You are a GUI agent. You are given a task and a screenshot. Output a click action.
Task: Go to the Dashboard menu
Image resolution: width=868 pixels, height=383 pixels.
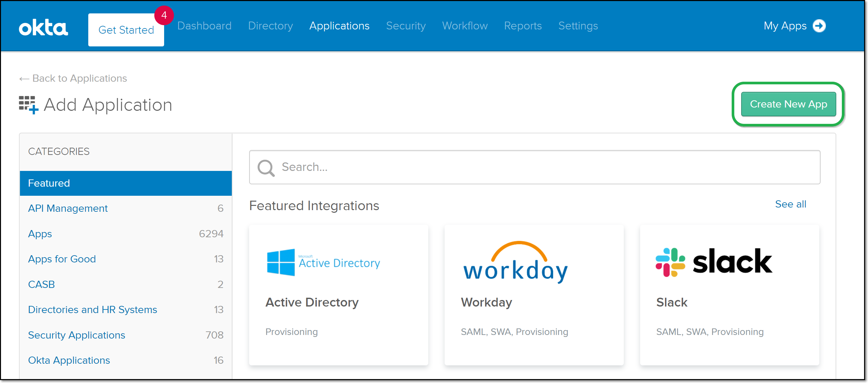pos(204,26)
